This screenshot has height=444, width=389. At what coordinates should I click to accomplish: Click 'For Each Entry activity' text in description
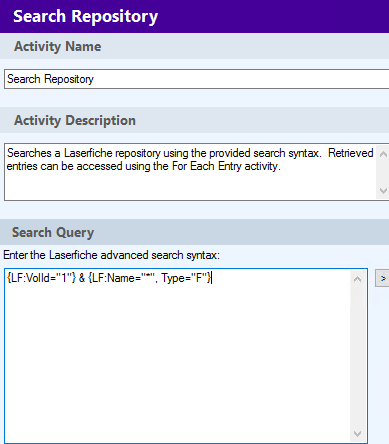225,166
